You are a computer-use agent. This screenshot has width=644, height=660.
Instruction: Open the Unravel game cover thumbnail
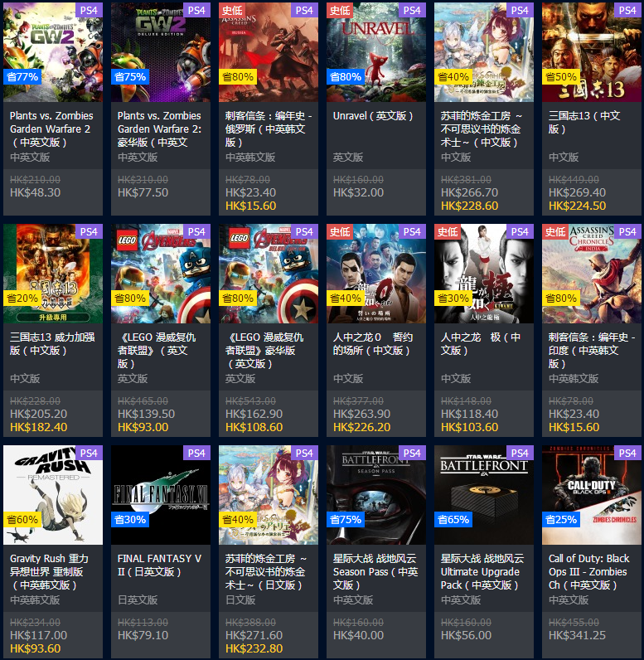(x=376, y=52)
